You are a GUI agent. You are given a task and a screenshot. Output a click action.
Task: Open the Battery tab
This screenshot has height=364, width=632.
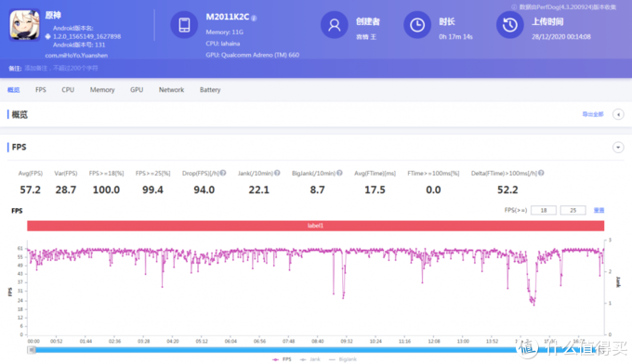[x=210, y=90]
